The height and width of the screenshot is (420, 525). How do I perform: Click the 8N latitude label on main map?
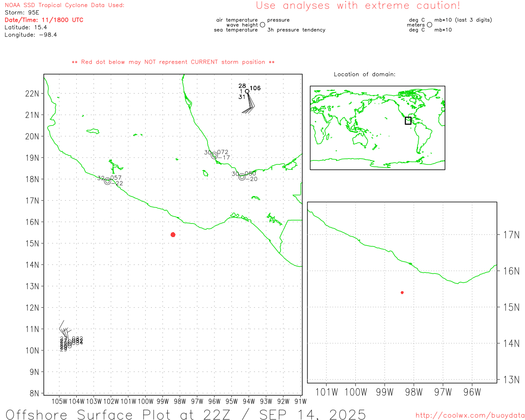34,393
